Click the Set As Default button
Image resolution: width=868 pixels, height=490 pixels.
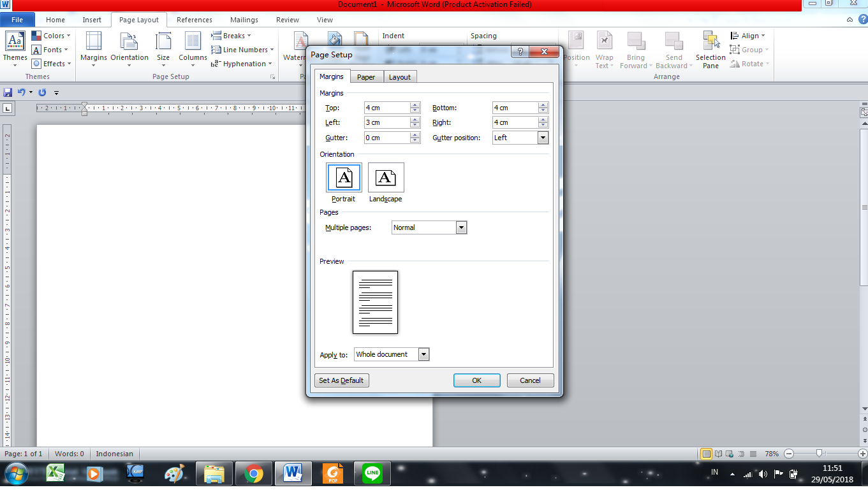coord(341,380)
